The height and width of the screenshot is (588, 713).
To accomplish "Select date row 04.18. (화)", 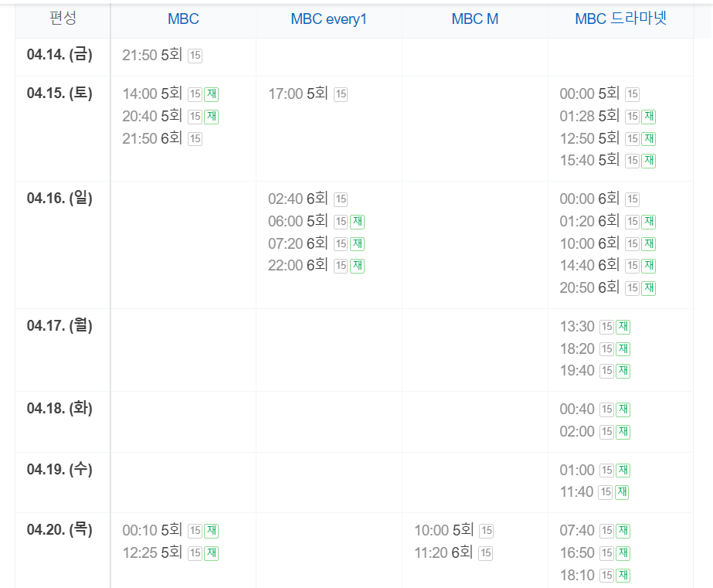I will 59,409.
